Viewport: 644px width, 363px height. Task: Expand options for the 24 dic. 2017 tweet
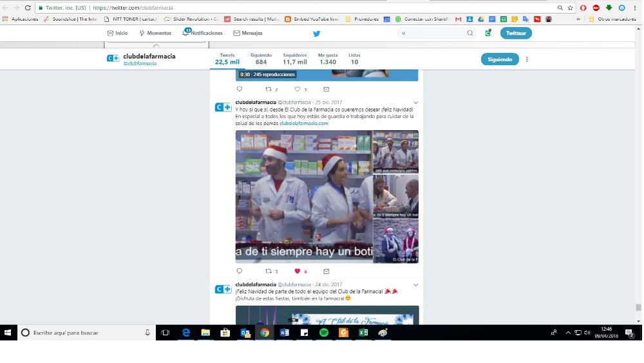[415, 284]
